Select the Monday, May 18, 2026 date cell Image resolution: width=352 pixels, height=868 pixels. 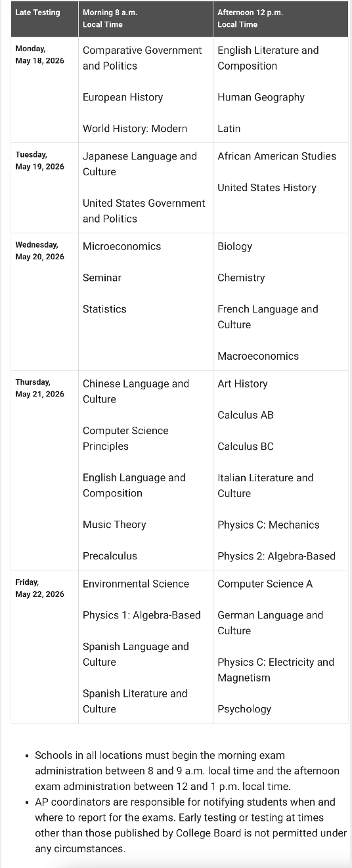[x=40, y=54]
